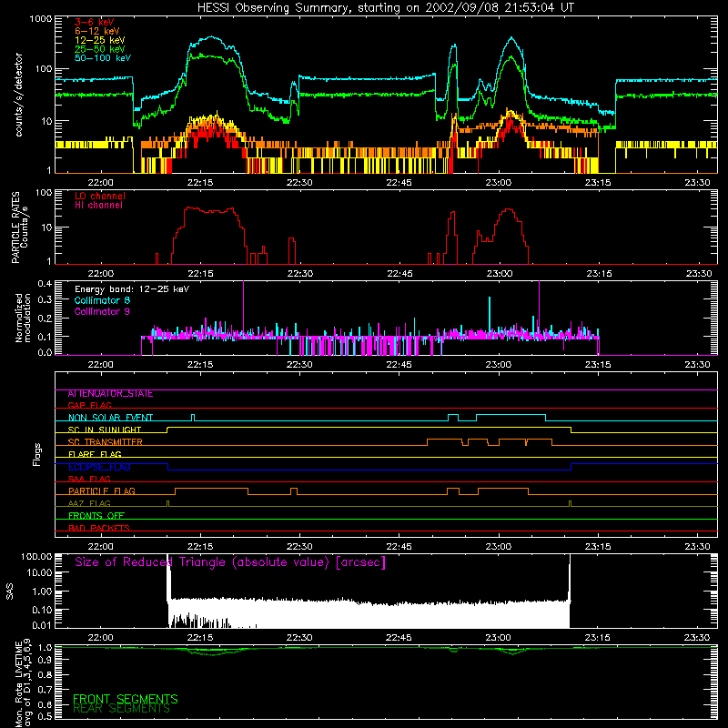The width and height of the screenshot is (728, 728).
Task: Click the 'GAP_FLAG' flag label
Action: (x=89, y=405)
